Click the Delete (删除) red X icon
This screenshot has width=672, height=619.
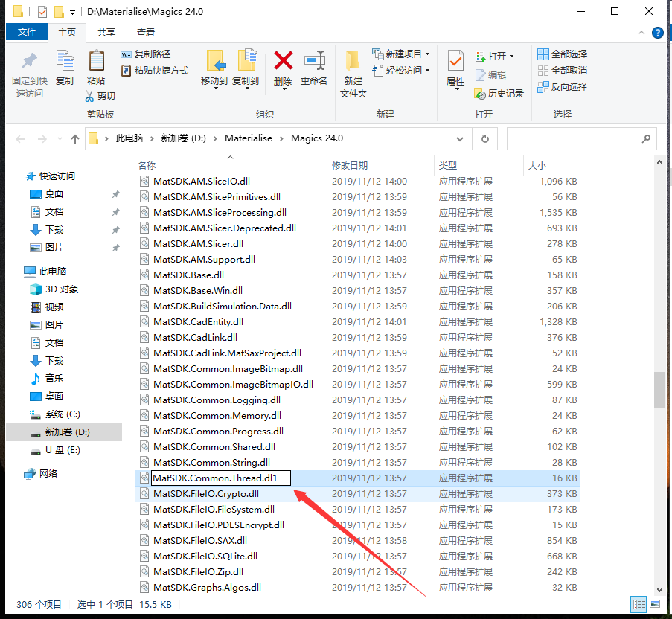283,61
